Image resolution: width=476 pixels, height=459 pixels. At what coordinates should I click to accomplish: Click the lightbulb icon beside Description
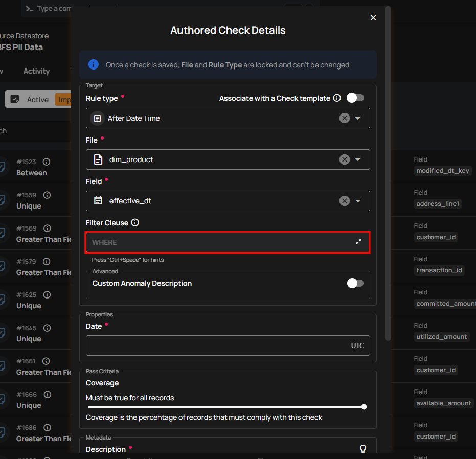pyautogui.click(x=363, y=449)
